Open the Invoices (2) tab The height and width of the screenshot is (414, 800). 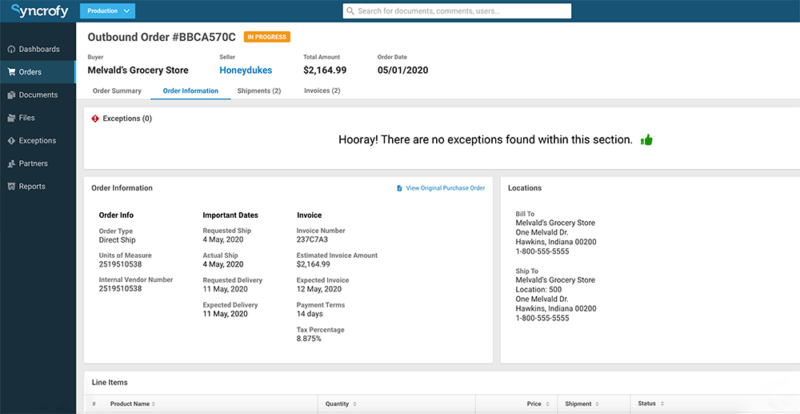[x=322, y=91]
